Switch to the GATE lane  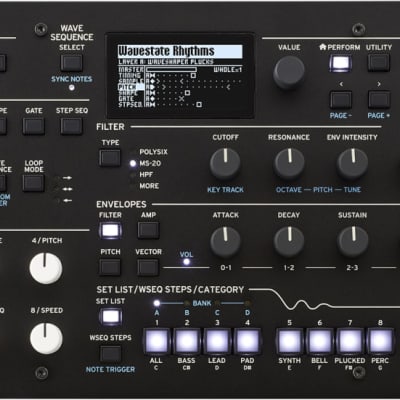[34, 126]
